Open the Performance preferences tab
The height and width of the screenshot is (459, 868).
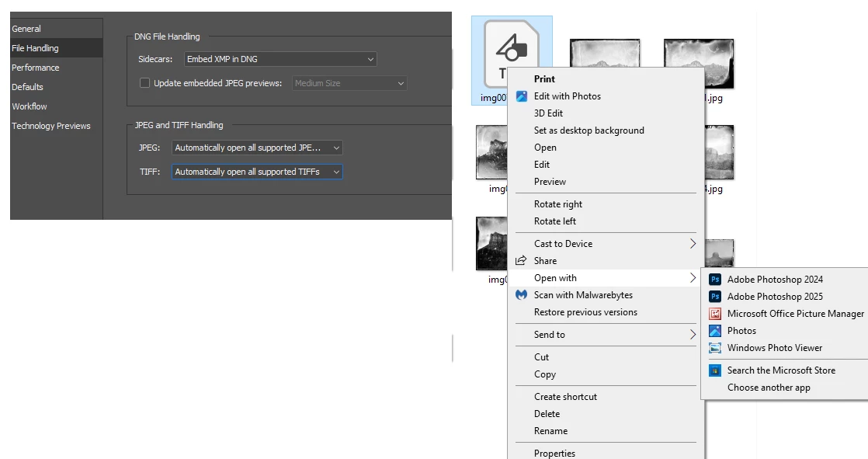(57, 68)
